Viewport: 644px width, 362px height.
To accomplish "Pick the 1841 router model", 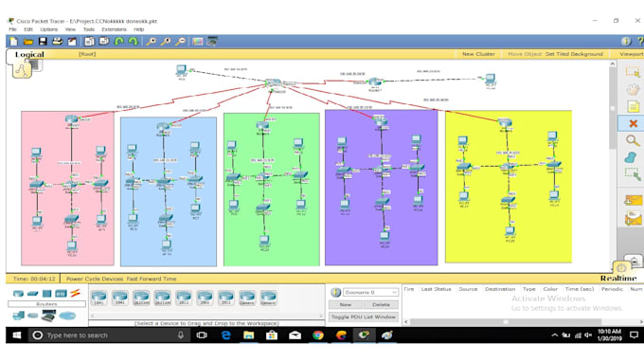I will point(98,298).
